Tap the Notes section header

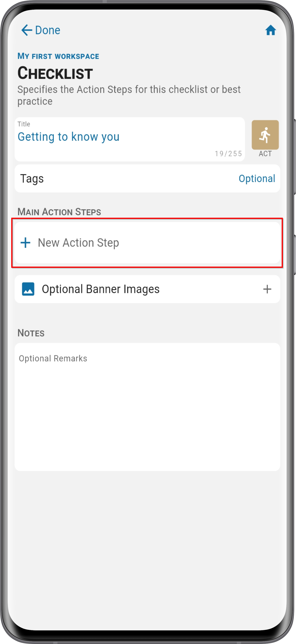pos(31,333)
